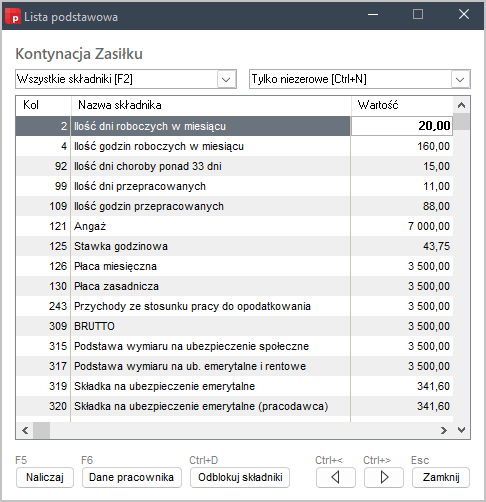Click the value 88,00
486x502 pixels.
point(436,206)
